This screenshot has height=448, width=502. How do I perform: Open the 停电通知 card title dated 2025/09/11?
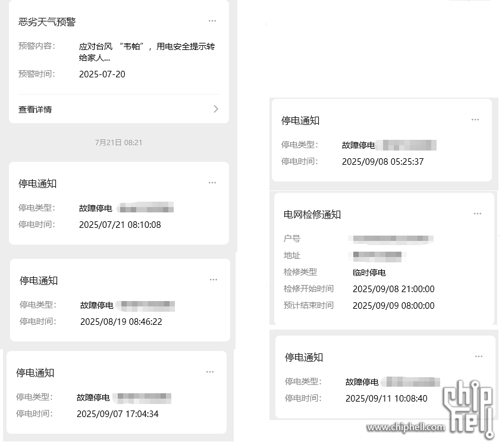(x=304, y=358)
